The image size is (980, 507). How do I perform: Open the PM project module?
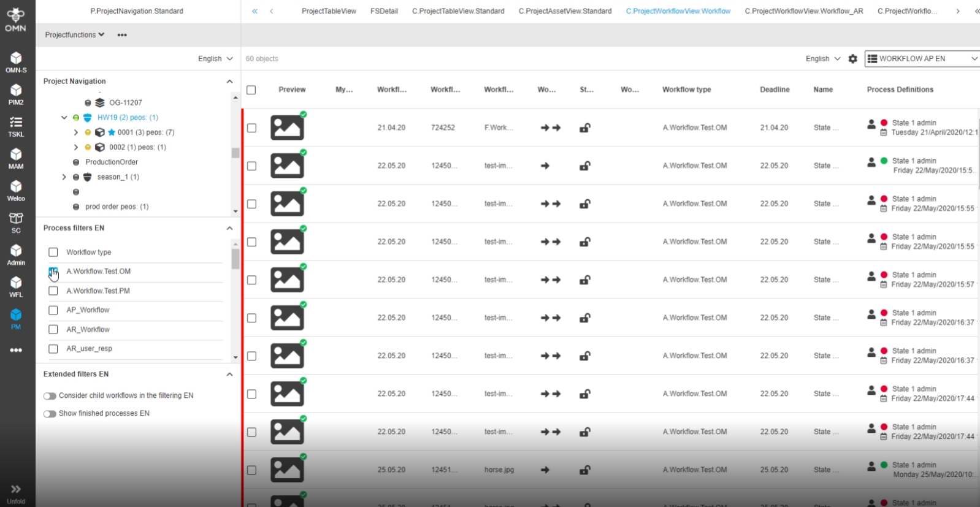tap(16, 319)
